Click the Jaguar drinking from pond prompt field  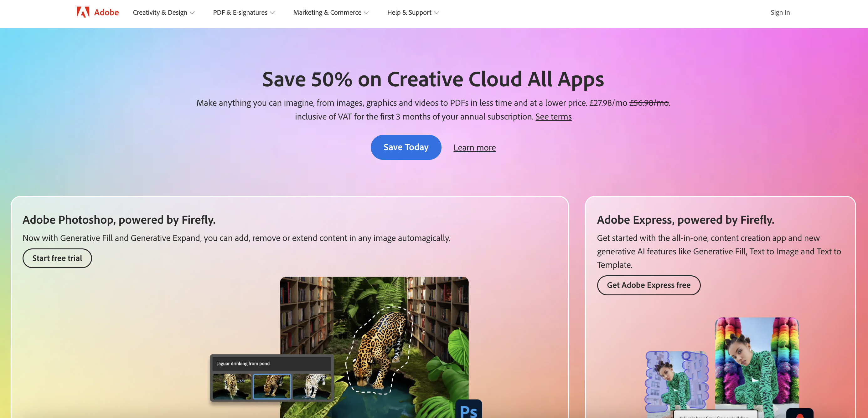(271, 364)
